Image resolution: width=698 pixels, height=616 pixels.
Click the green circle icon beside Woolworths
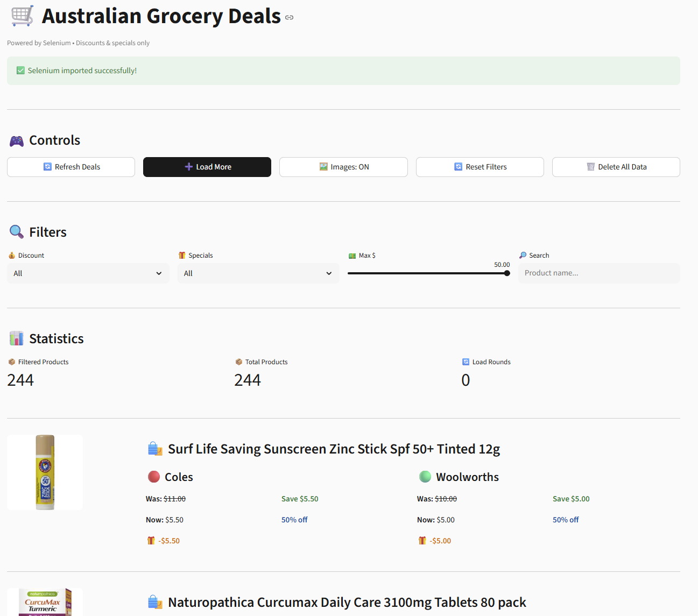click(x=425, y=477)
